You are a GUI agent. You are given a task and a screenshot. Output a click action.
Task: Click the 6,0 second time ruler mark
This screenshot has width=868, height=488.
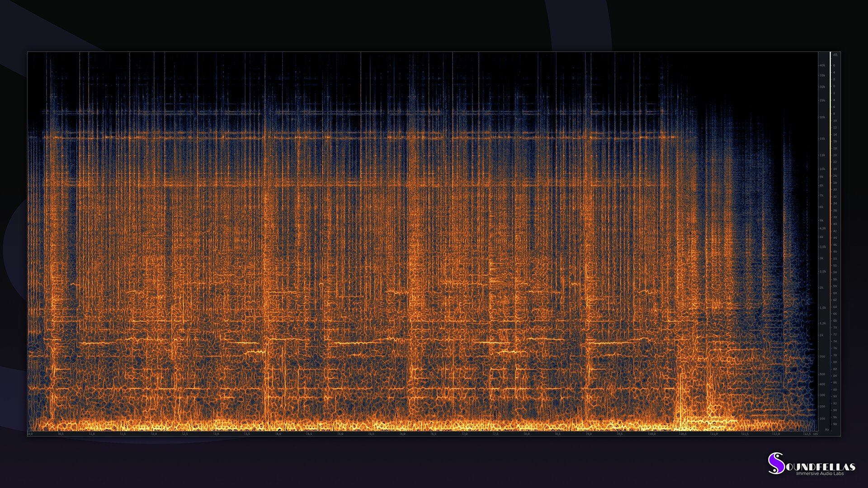pos(402,434)
